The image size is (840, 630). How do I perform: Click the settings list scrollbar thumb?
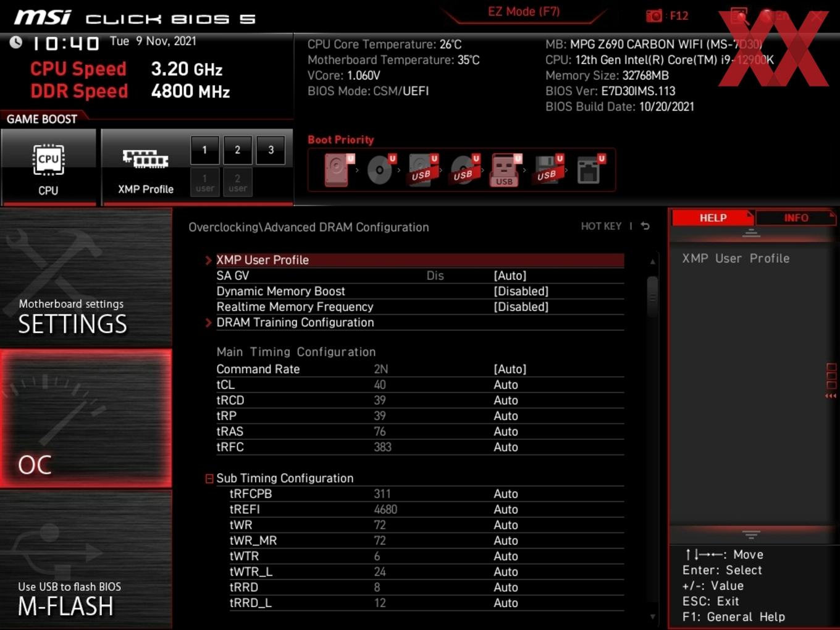pyautogui.click(x=652, y=296)
